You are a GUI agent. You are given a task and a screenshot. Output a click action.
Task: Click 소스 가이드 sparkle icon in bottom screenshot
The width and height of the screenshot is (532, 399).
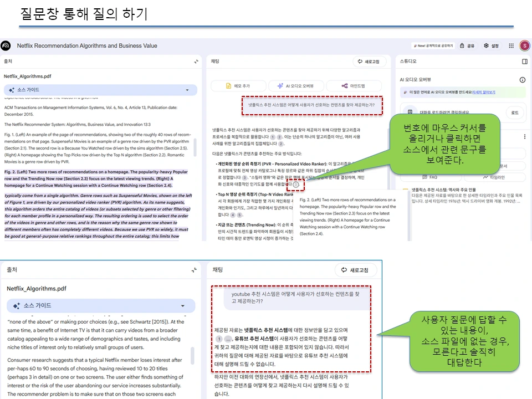pyautogui.click(x=16, y=306)
